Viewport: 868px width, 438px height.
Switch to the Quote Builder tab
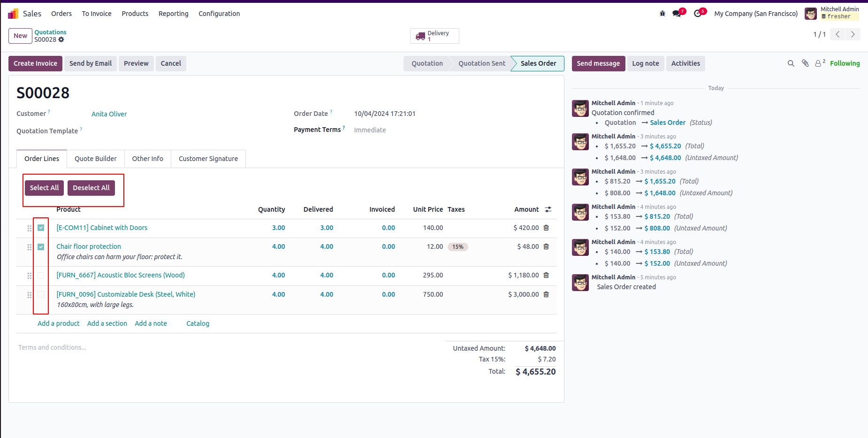tap(96, 159)
